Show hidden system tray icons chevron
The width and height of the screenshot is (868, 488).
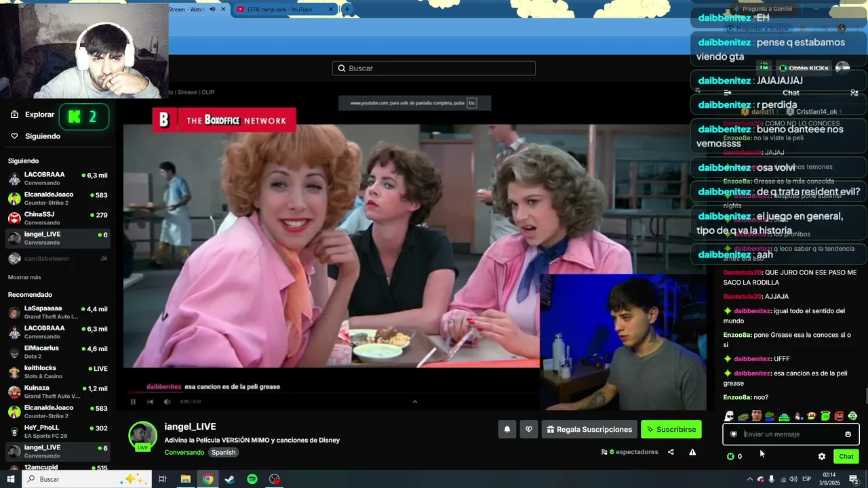coord(749,479)
